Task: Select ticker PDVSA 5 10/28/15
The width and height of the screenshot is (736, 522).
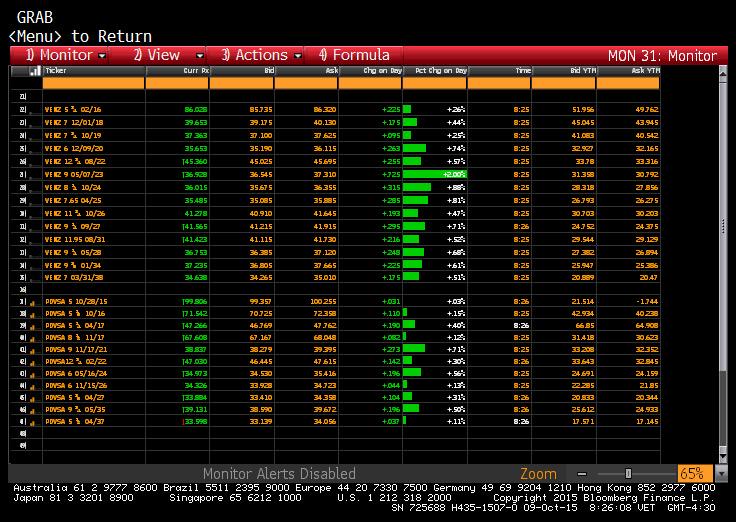Action: point(76,302)
